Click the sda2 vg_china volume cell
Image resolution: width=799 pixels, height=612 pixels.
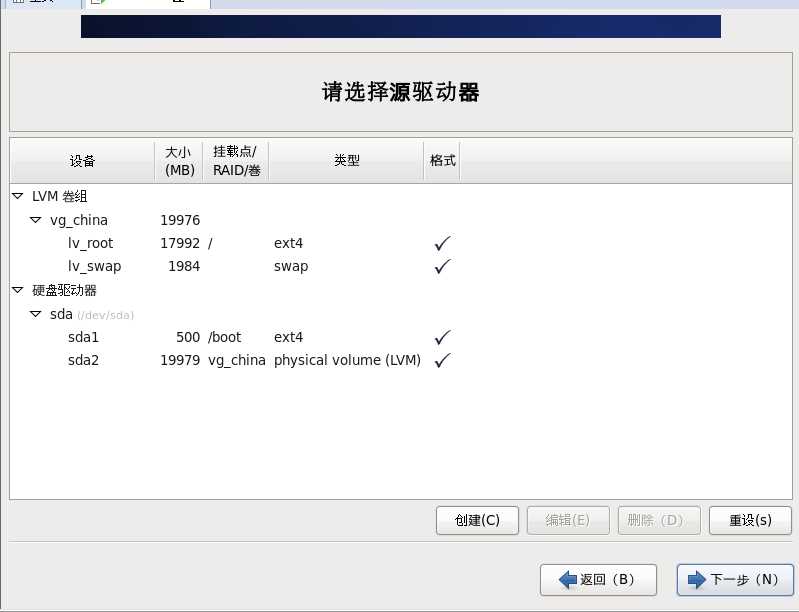(236, 360)
